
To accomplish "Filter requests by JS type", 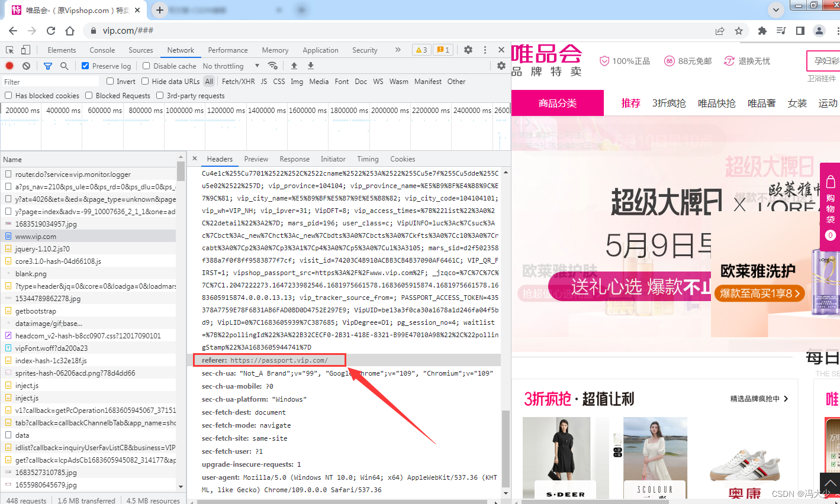I will point(264,82).
